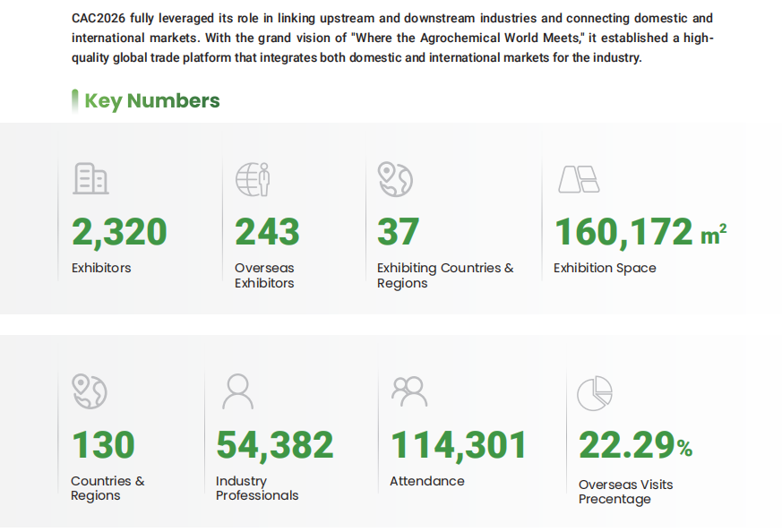Click the single person icon above 54,382
The height and width of the screenshot is (532, 782).
(x=237, y=391)
